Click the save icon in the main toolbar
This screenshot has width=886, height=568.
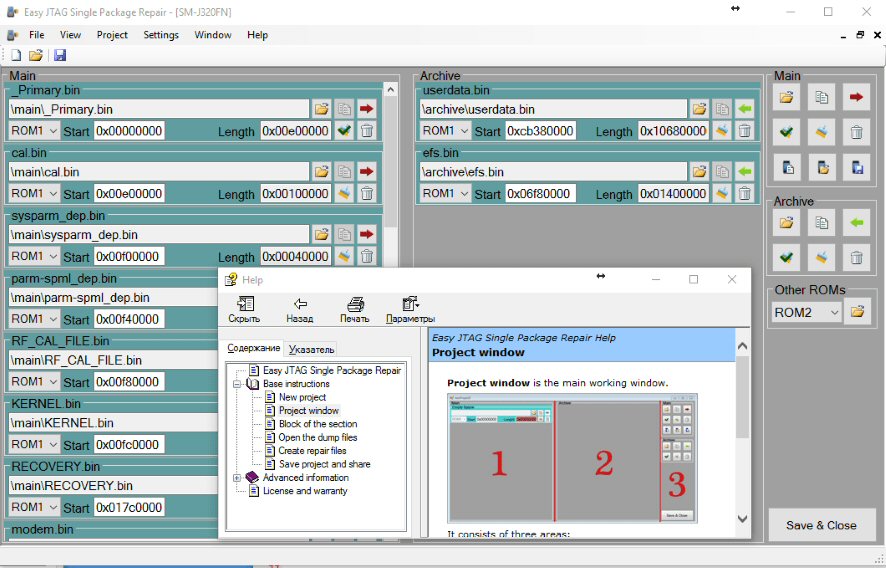pos(60,55)
